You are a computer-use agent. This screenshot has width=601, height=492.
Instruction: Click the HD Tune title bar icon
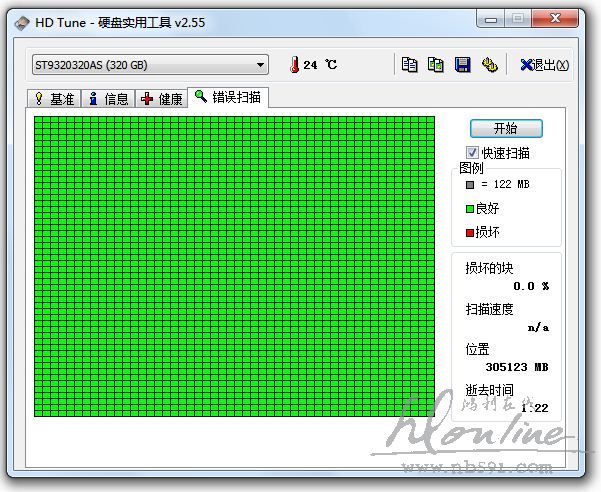tap(22, 23)
